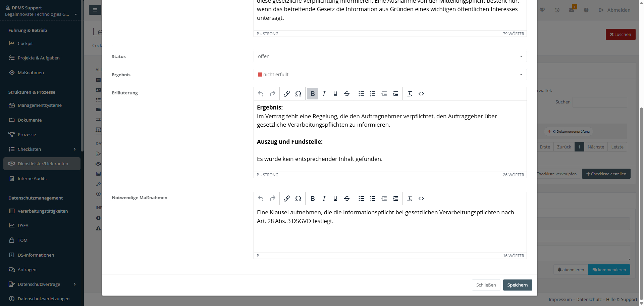This screenshot has width=644, height=306.
Task: Toggle bold in Erläuterung editor toolbar
Action: click(x=312, y=94)
